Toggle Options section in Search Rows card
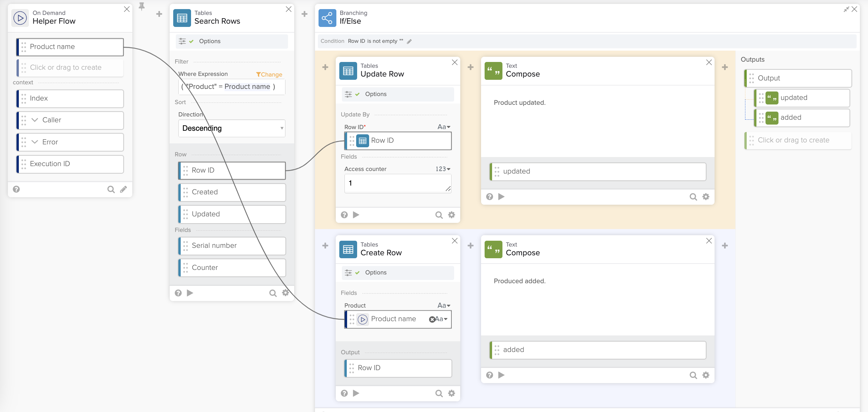Viewport: 868px width, 412px height. tap(209, 41)
